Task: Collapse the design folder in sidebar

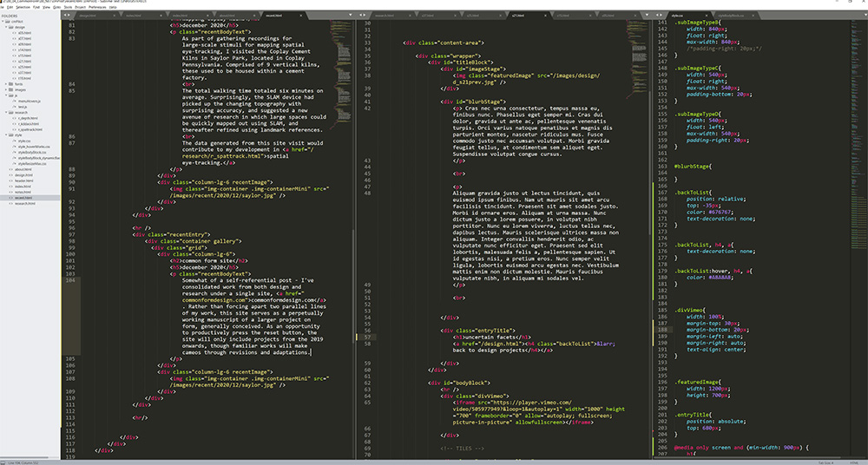Action: pos(8,28)
